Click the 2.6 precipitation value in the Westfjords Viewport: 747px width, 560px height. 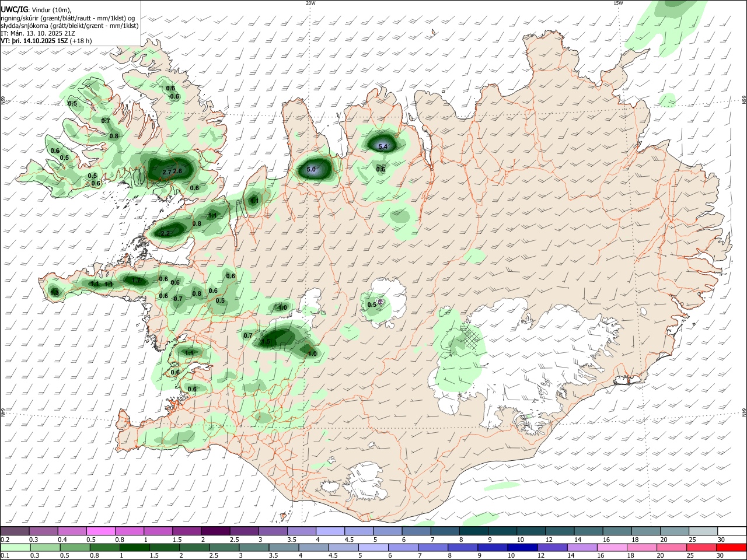[178, 171]
